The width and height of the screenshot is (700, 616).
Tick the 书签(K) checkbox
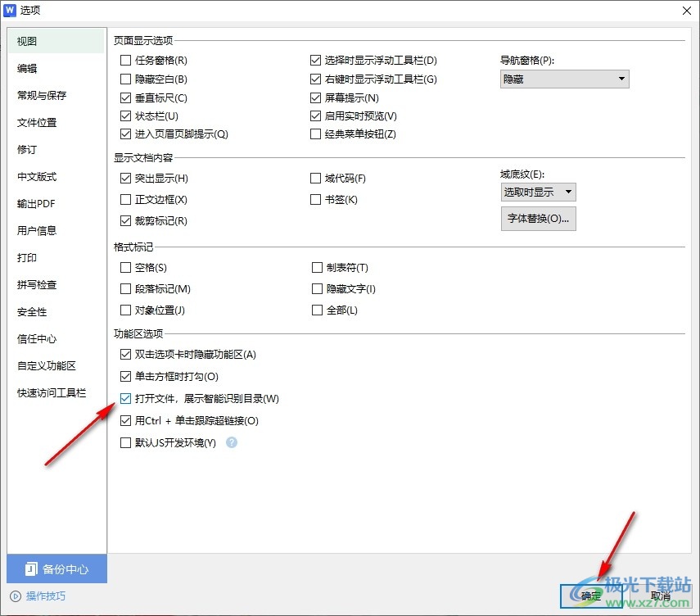(316, 199)
